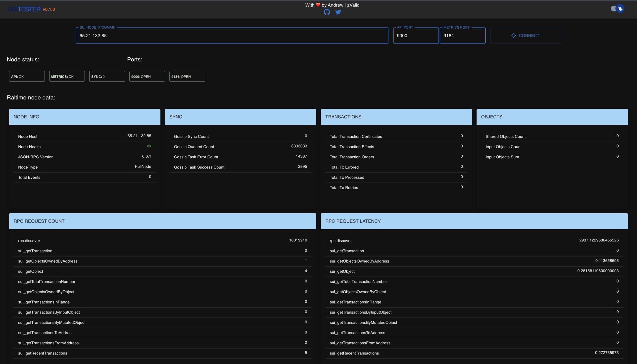637x364 pixels.
Task: Click the METRICS: OK status chip
Action: (x=67, y=77)
